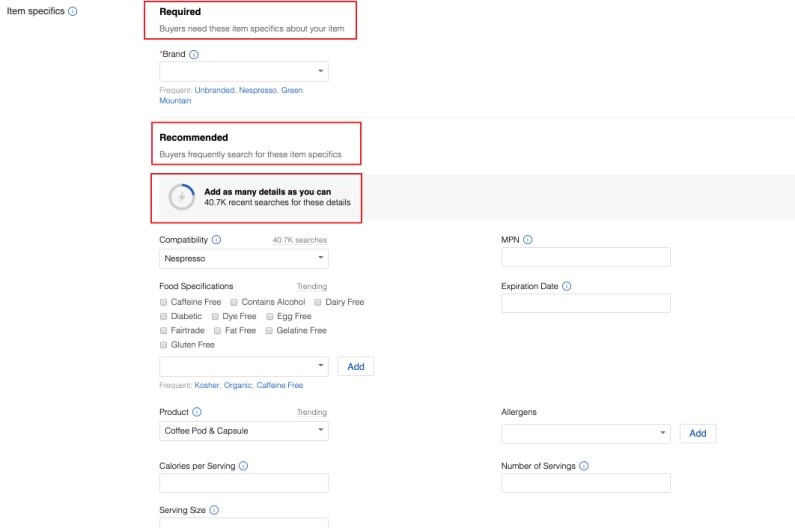Click the info icon beside Item specifics
Viewport: 795px width, 528px height.
coord(73,12)
